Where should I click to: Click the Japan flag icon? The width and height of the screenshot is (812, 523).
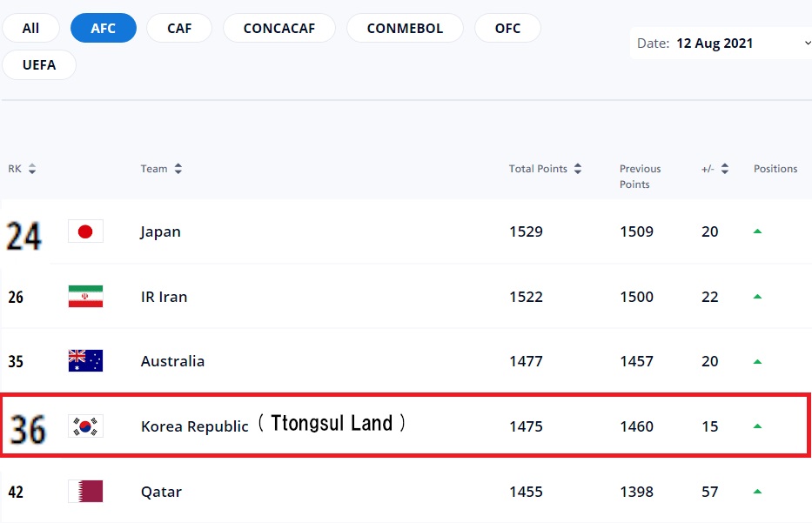(x=85, y=231)
